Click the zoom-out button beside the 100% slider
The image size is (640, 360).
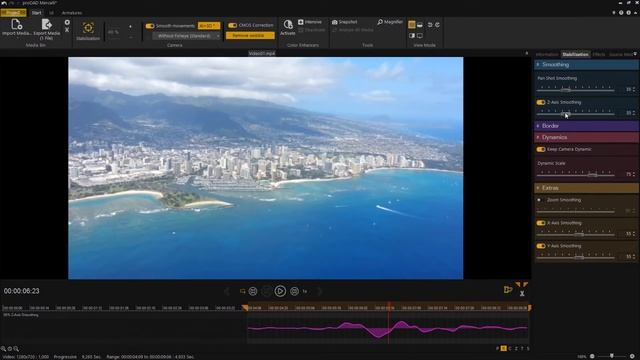[592, 356]
